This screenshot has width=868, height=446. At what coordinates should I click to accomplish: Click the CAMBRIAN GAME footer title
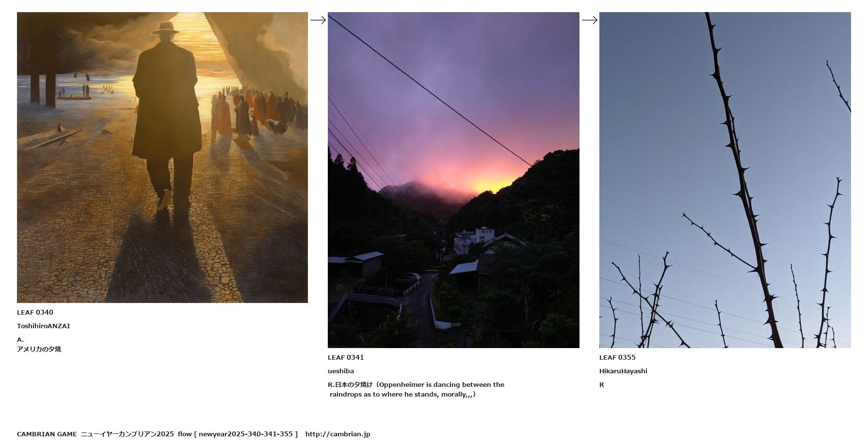click(x=47, y=434)
